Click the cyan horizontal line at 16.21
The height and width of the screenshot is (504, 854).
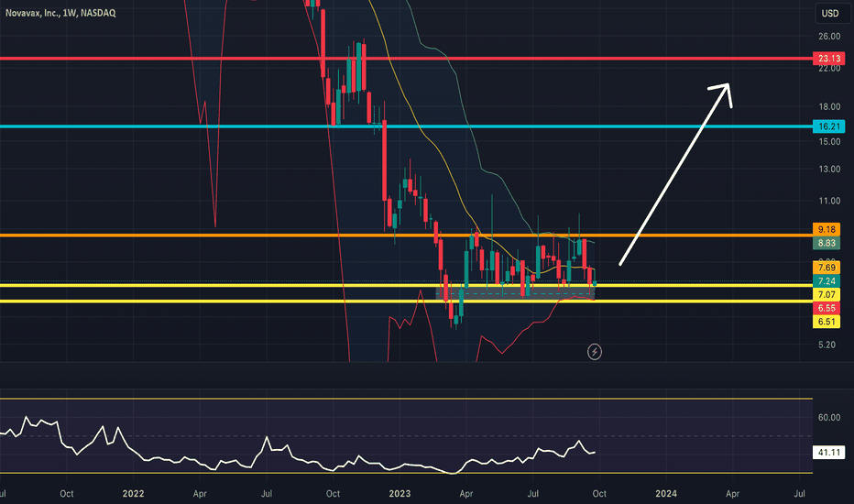click(406, 126)
